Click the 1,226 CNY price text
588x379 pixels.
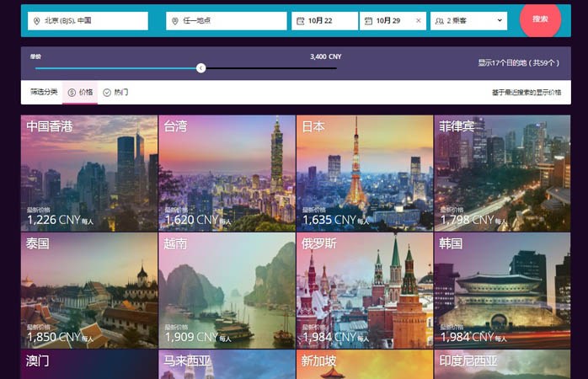[x=54, y=220]
